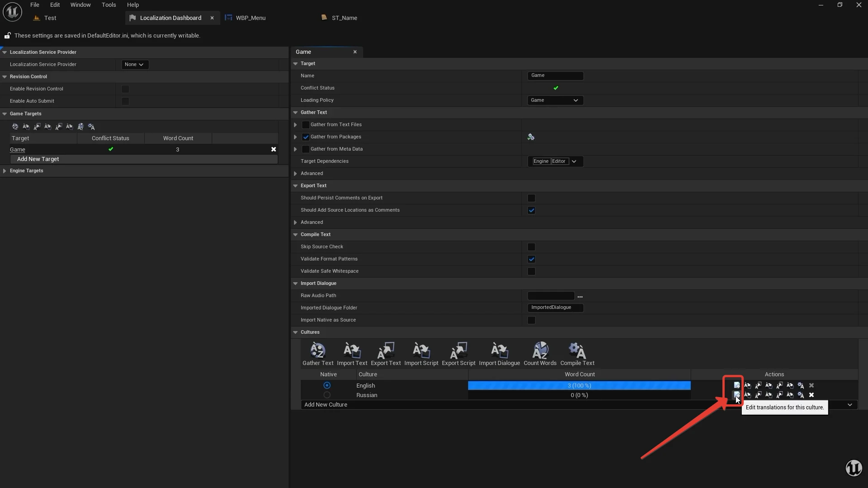Image resolution: width=868 pixels, height=488 pixels.
Task: Click the large Export Script icon under Cultures
Action: (458, 351)
